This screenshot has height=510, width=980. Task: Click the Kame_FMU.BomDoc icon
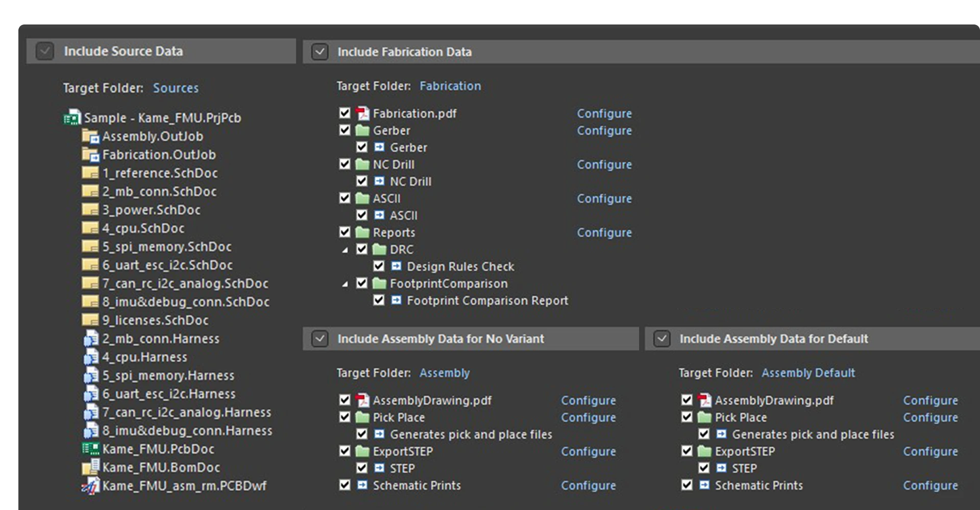pos(91,467)
